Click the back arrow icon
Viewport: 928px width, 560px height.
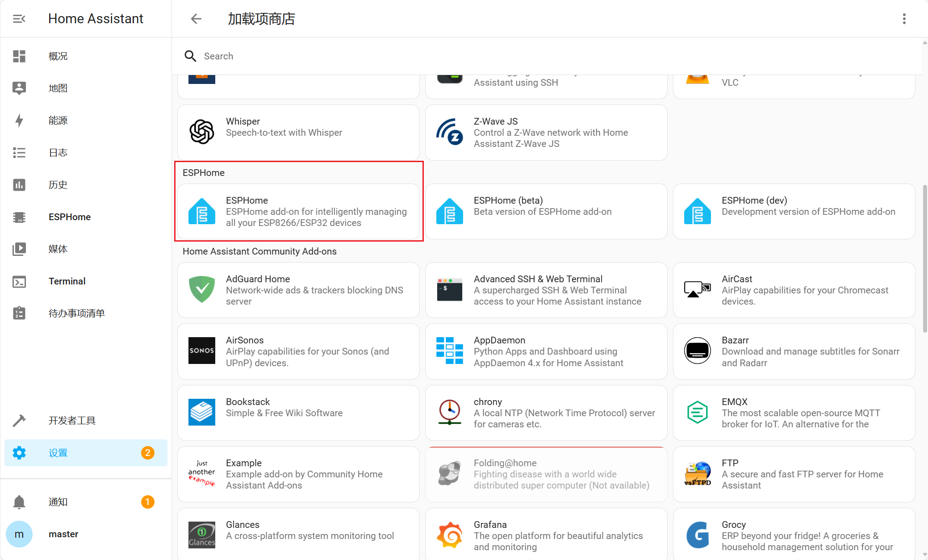tap(196, 19)
